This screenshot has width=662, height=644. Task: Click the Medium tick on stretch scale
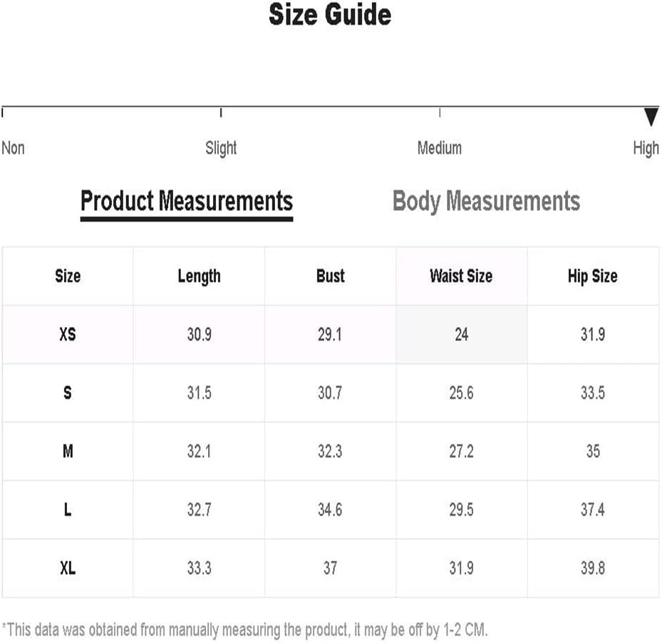click(x=440, y=113)
